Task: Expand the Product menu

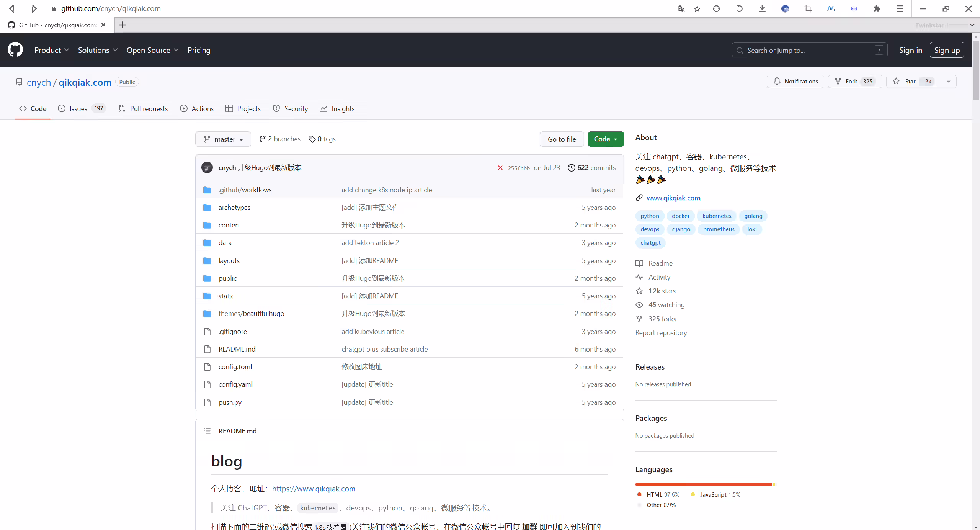Action: coord(52,50)
